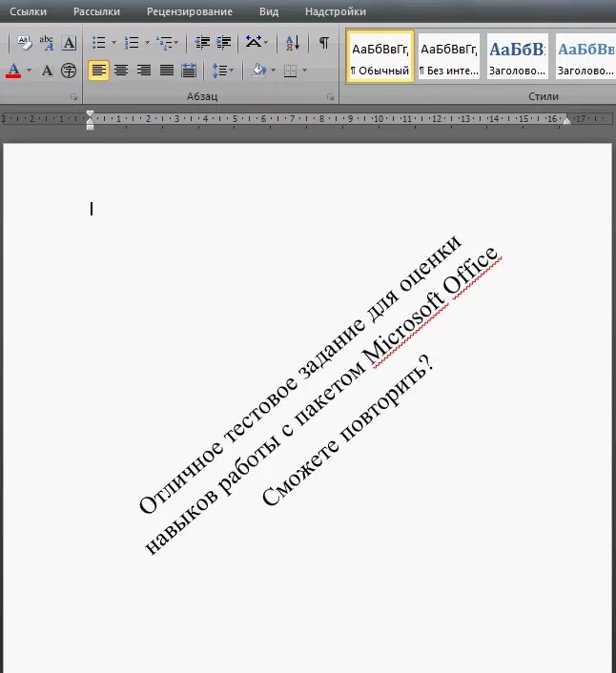Toggle left text alignment
The width and height of the screenshot is (616, 673).
(99, 70)
